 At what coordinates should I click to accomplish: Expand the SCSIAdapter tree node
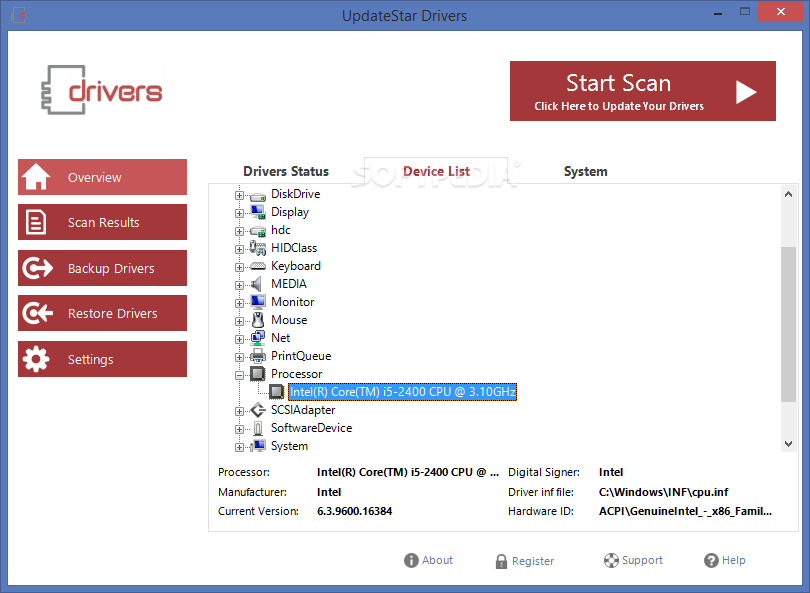[x=239, y=412]
